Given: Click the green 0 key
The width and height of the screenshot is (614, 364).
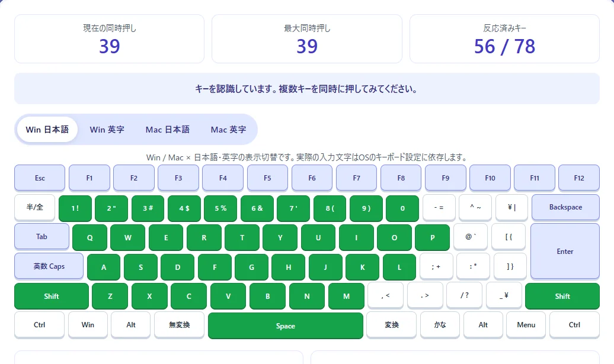Looking at the screenshot, I should point(402,208).
